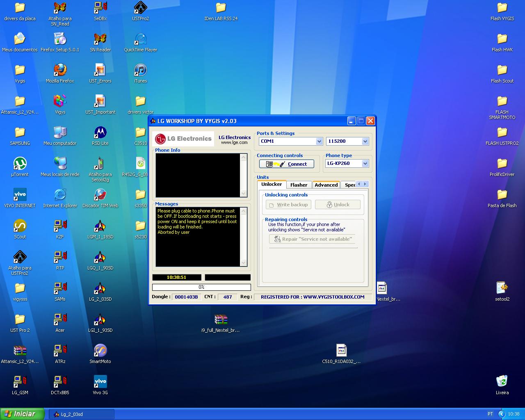Select the SN Reader desktop icon

point(100,42)
